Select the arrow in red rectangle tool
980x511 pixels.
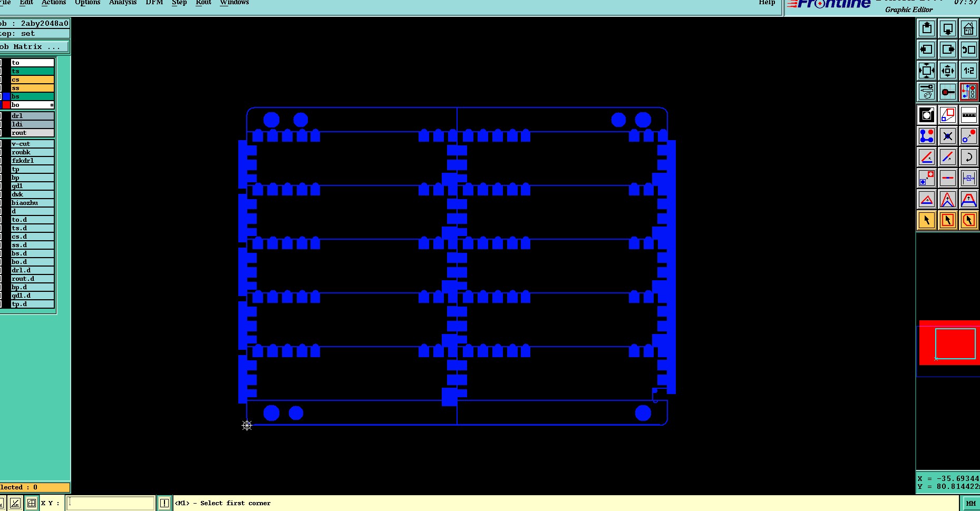(x=948, y=220)
